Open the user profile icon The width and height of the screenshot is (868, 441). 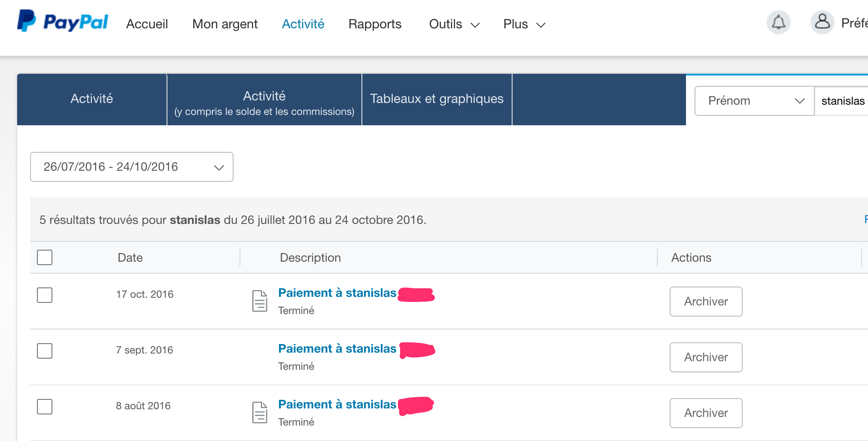point(822,22)
